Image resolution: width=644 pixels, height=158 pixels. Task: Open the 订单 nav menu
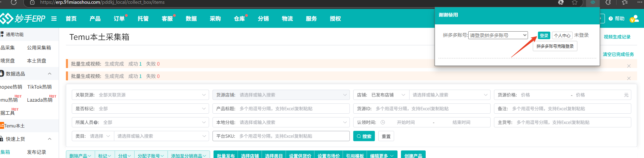(119, 19)
